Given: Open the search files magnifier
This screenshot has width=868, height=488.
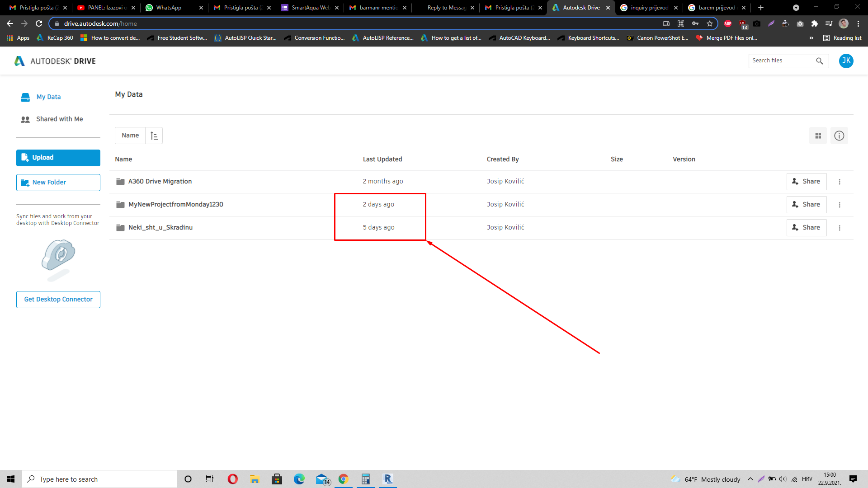Looking at the screenshot, I should click(x=820, y=61).
